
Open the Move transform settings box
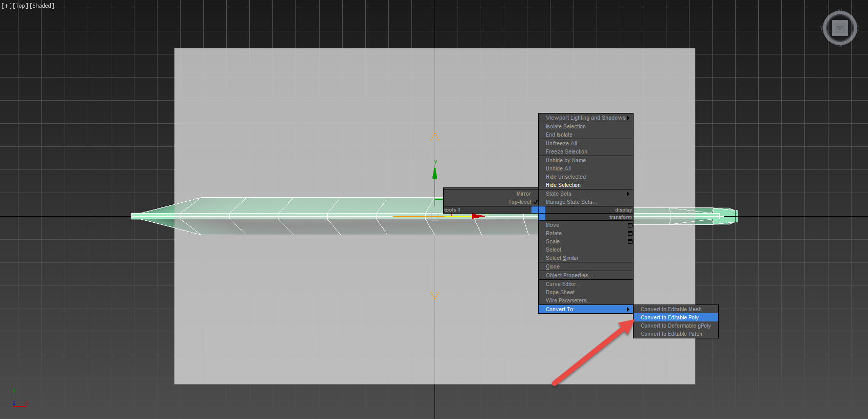tap(630, 225)
